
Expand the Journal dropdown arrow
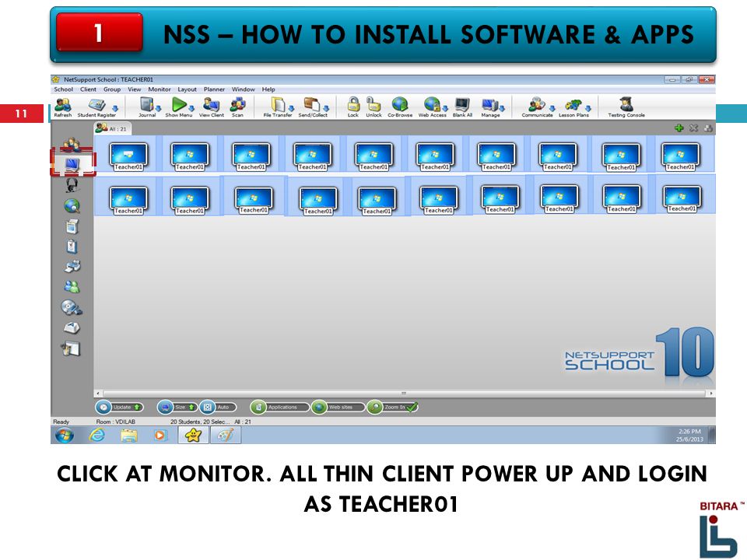(158, 109)
